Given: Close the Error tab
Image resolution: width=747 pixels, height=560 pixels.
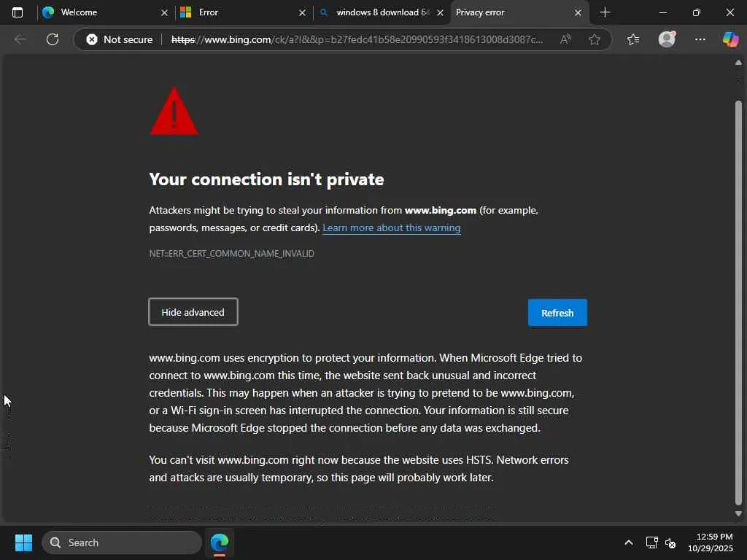Looking at the screenshot, I should pos(302,12).
